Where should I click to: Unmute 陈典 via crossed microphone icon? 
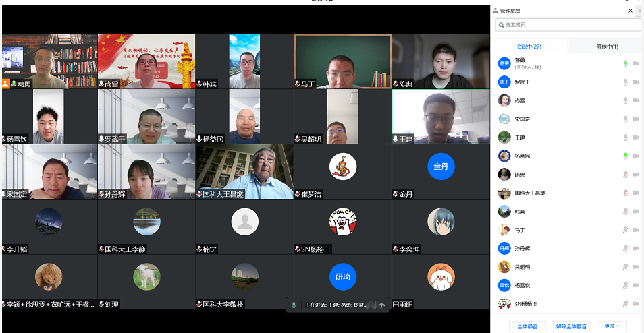coord(626,175)
